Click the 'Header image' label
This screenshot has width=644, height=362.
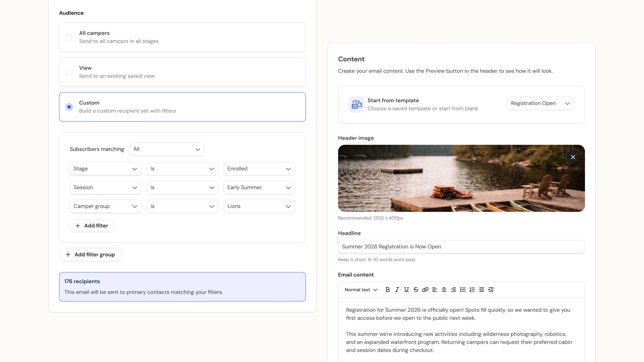pyautogui.click(x=356, y=138)
